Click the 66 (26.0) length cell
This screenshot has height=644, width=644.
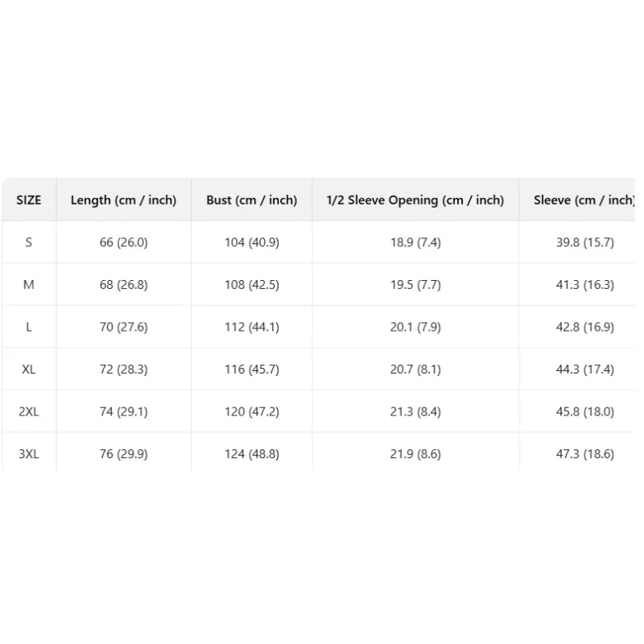click(124, 242)
